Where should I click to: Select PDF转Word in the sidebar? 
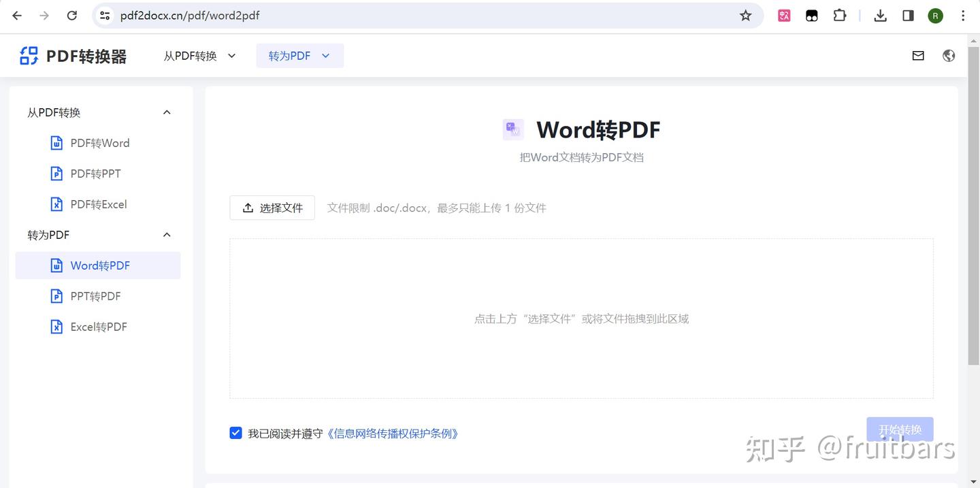click(98, 143)
